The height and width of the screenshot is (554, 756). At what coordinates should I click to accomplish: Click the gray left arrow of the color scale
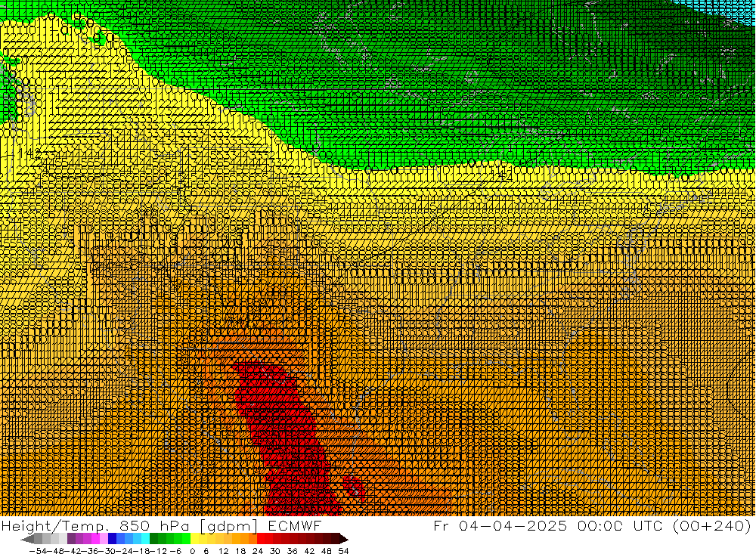(x=27, y=539)
